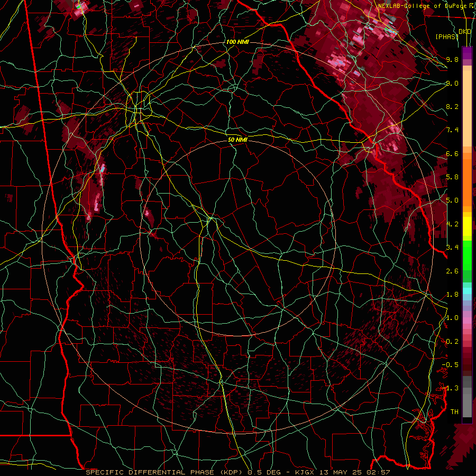476x476 pixels.
Task: Click the 3.4 scale label
Action: coord(452,248)
